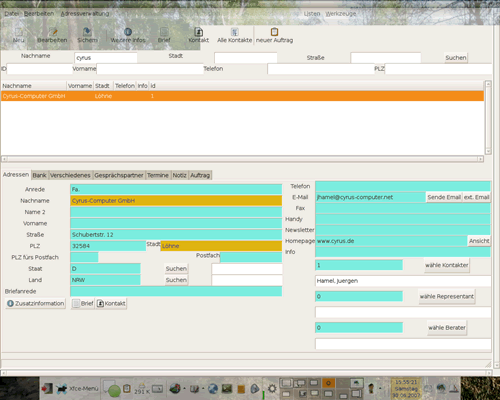Open the Werkzeuge menu
Screen dimensions: 500x400
pyautogui.click(x=341, y=14)
